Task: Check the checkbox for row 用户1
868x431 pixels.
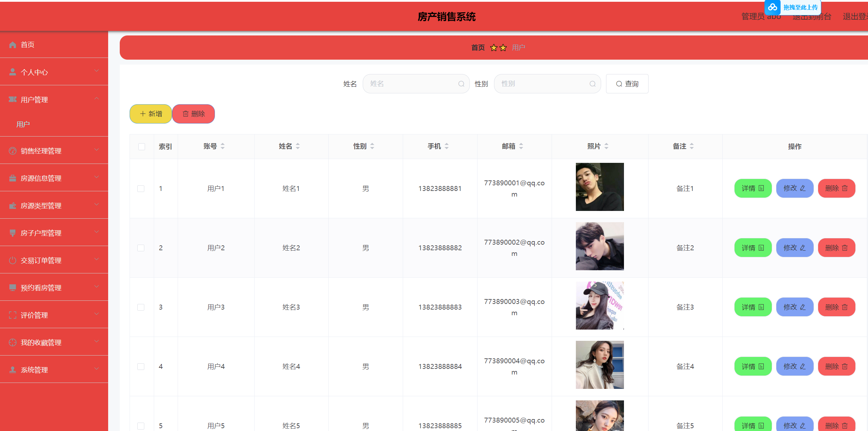Action: pyautogui.click(x=141, y=188)
